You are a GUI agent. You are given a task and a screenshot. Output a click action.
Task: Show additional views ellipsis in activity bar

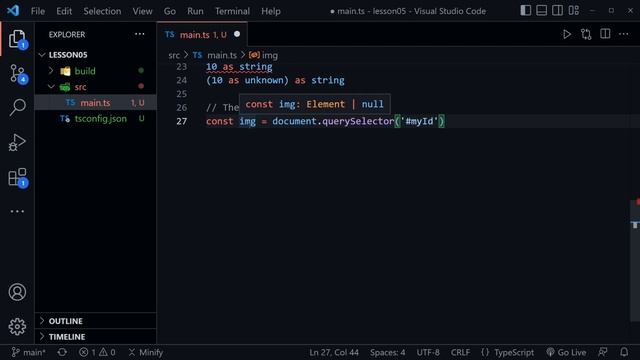[x=17, y=211]
